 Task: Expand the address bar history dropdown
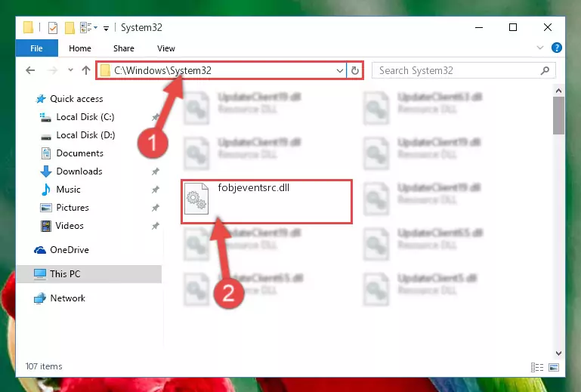click(339, 70)
